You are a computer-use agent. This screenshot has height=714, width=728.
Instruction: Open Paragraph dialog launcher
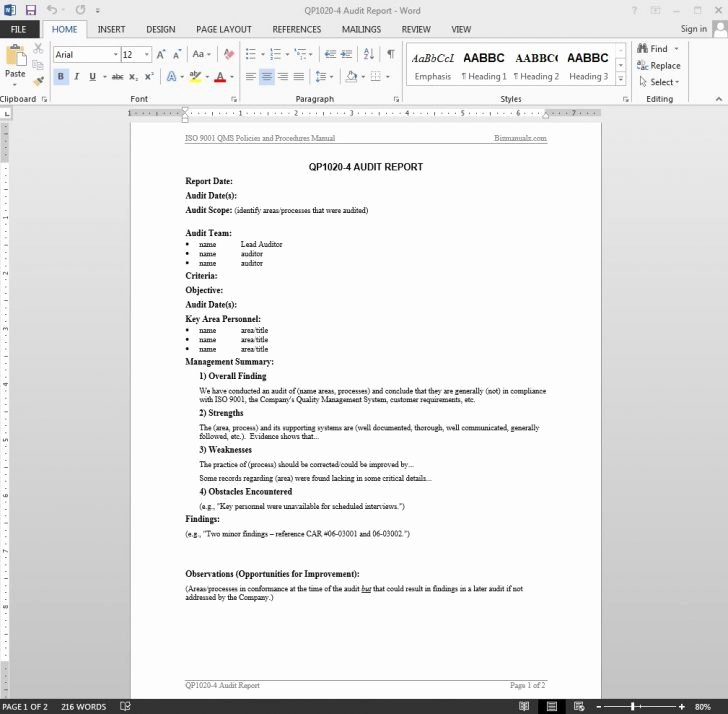click(x=396, y=99)
